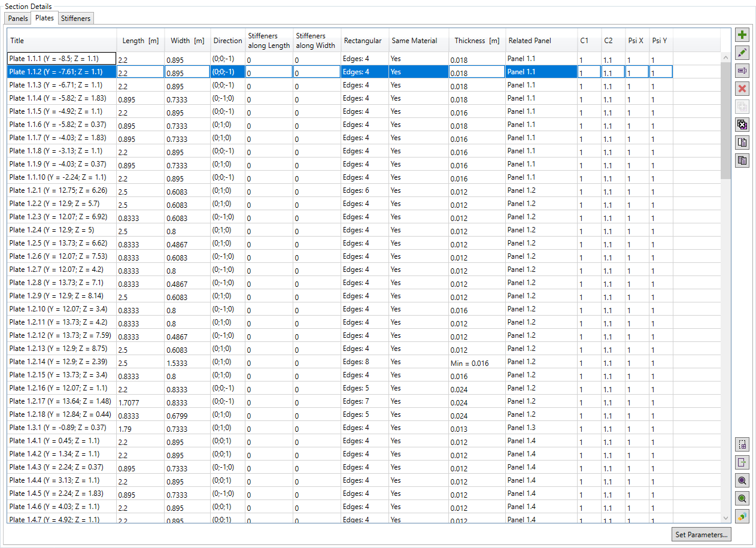
Task: Click the copy pages icon
Action: tap(742, 143)
